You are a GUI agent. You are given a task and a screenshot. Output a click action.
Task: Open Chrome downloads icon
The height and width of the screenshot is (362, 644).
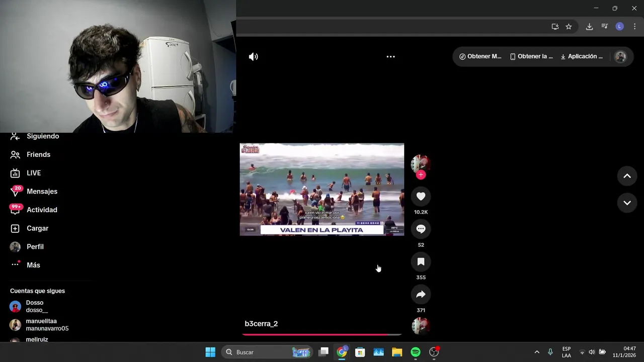click(x=589, y=27)
